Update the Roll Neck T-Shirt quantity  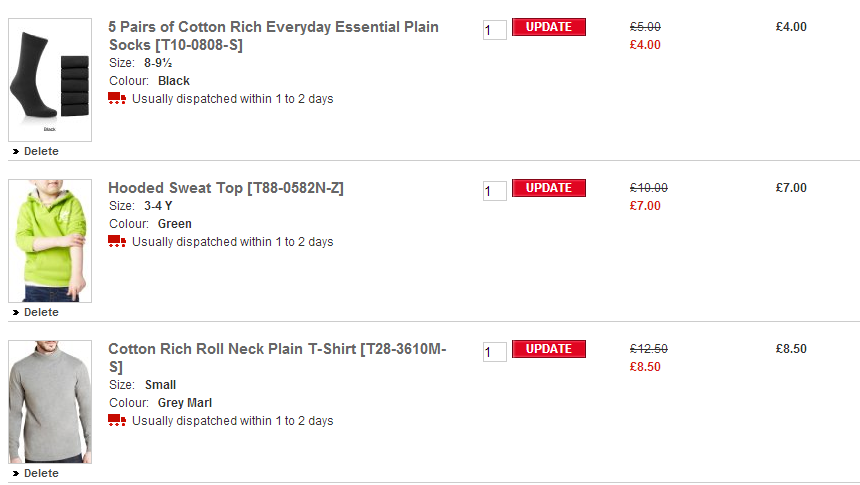click(548, 349)
